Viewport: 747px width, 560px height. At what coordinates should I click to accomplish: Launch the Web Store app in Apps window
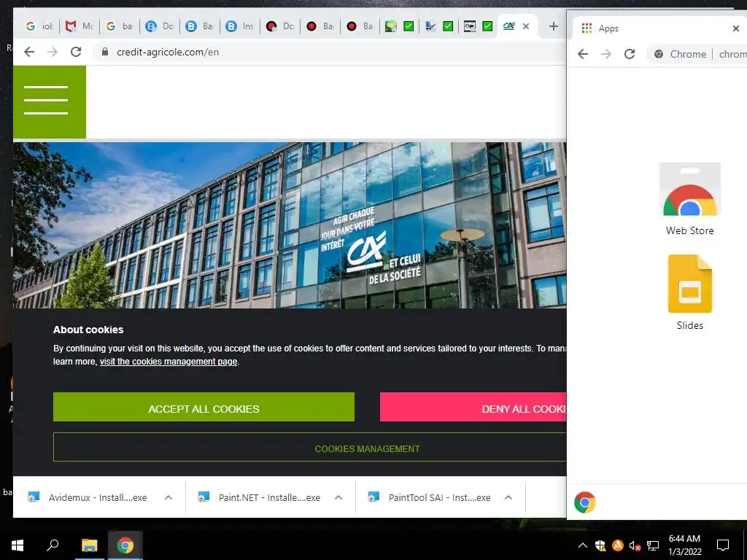pos(690,199)
